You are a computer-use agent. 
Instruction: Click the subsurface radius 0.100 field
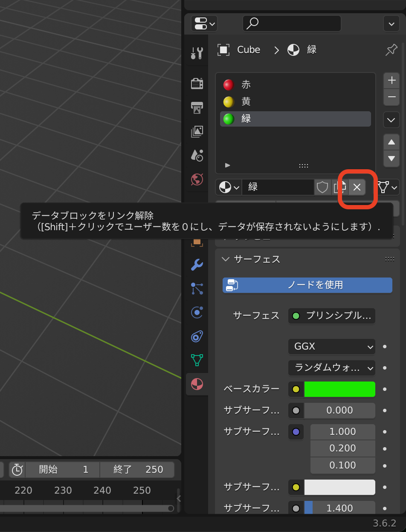[x=343, y=465]
